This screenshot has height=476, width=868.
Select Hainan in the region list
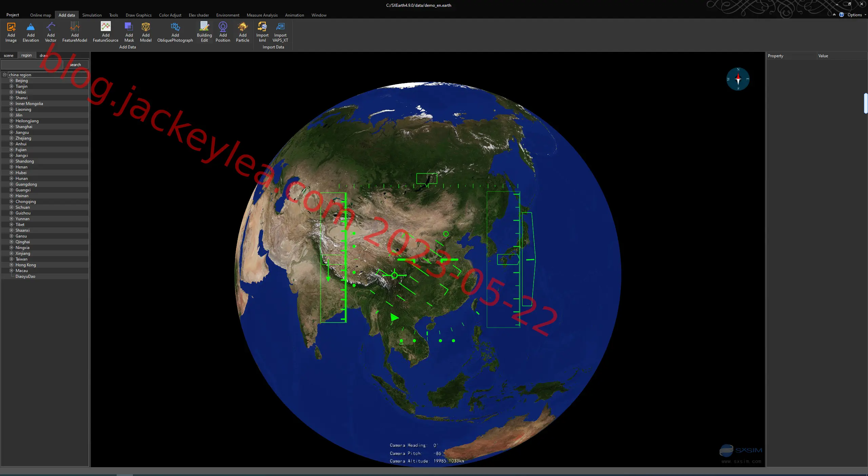22,195
